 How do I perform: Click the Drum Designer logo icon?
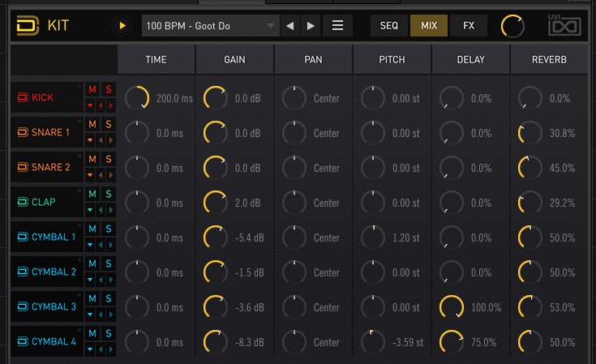[x=29, y=26]
